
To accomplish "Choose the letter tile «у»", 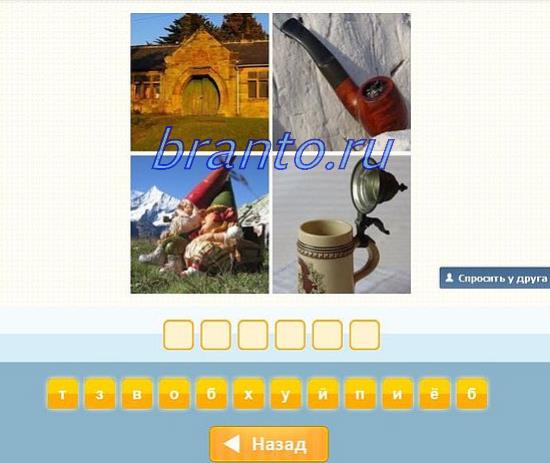I will pyautogui.click(x=286, y=394).
